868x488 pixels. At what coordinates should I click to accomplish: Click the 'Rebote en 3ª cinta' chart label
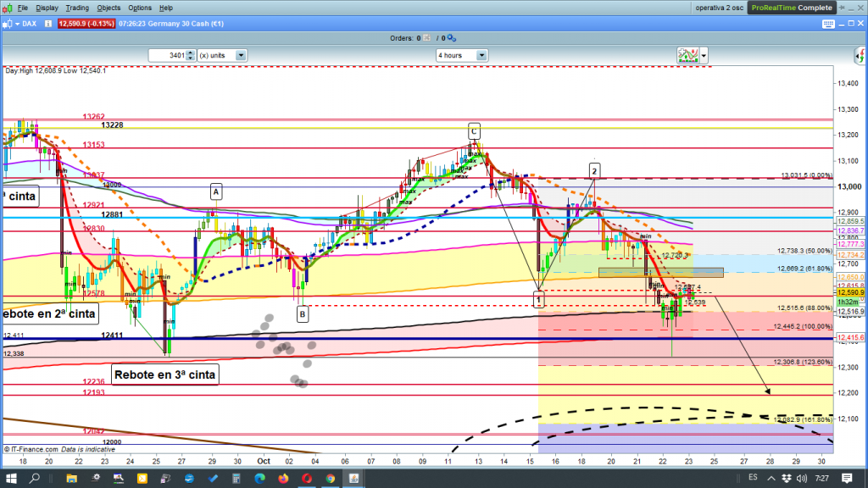tap(164, 374)
